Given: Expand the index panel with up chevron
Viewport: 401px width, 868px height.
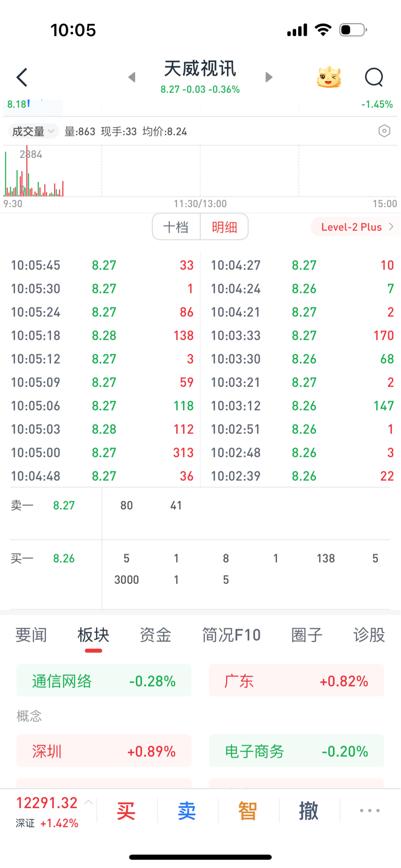Looking at the screenshot, I should (89, 802).
